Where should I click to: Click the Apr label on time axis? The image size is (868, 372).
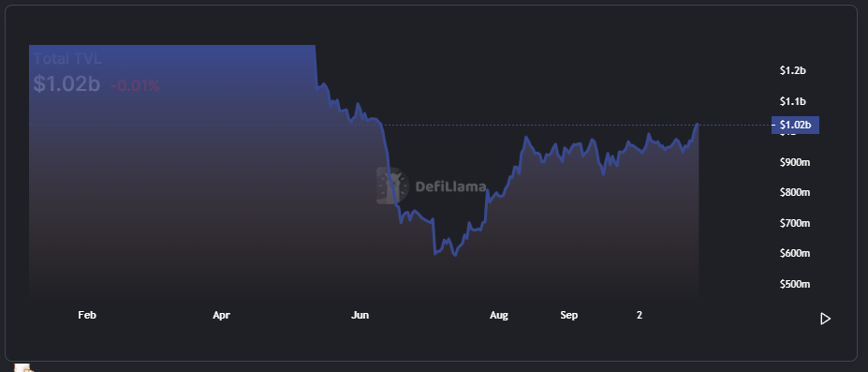click(221, 315)
